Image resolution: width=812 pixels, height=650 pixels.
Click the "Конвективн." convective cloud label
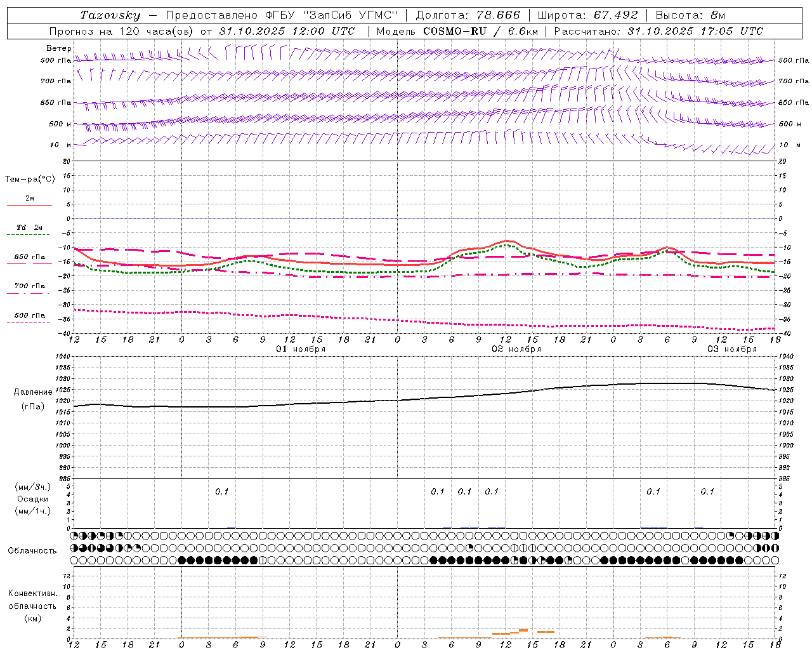(32, 594)
